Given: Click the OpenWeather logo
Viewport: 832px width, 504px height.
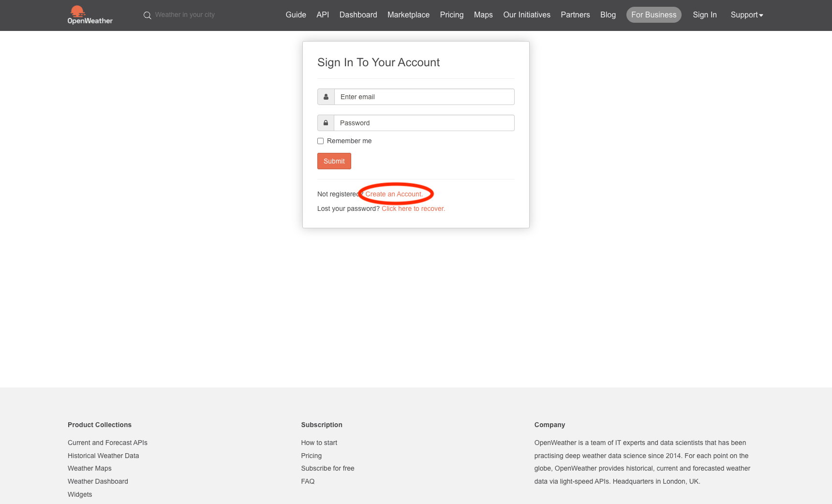Looking at the screenshot, I should tap(90, 15).
